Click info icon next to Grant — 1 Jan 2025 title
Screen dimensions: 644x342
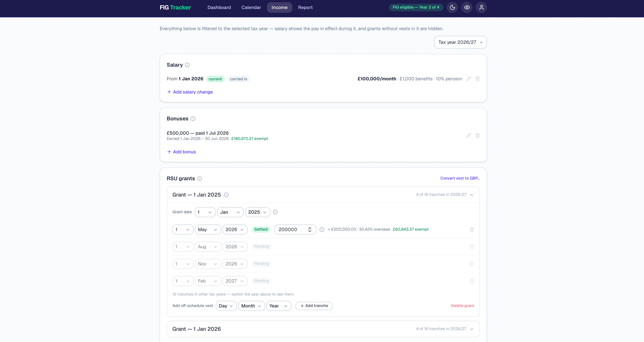(226, 195)
